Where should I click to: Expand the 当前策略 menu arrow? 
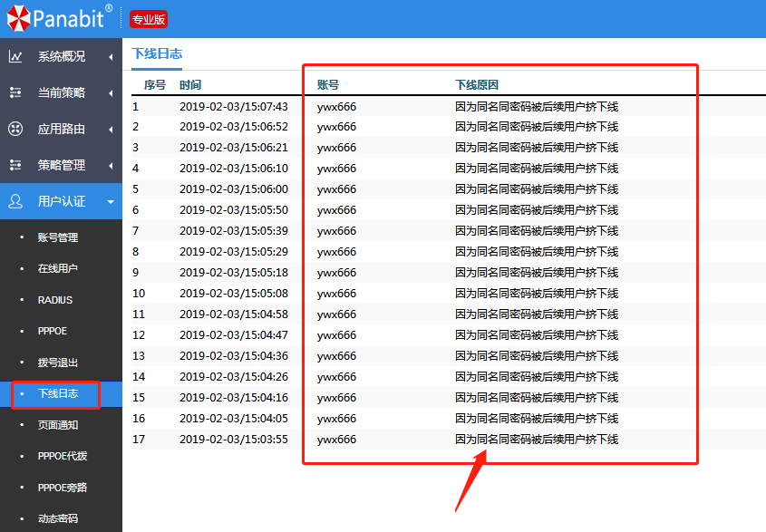(x=111, y=93)
